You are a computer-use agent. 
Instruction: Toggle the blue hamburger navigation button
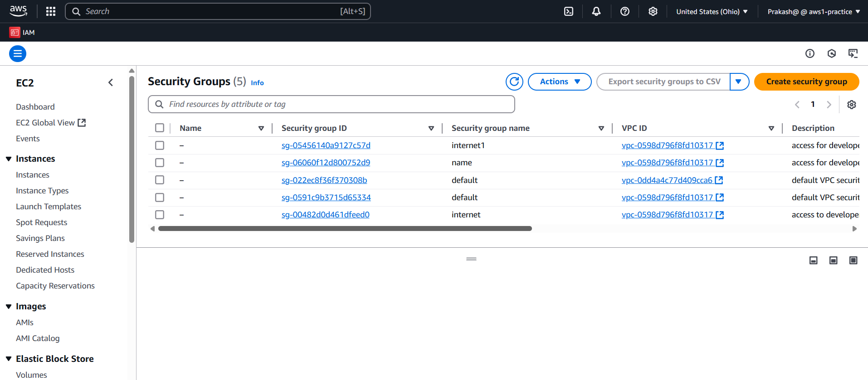pos(18,53)
